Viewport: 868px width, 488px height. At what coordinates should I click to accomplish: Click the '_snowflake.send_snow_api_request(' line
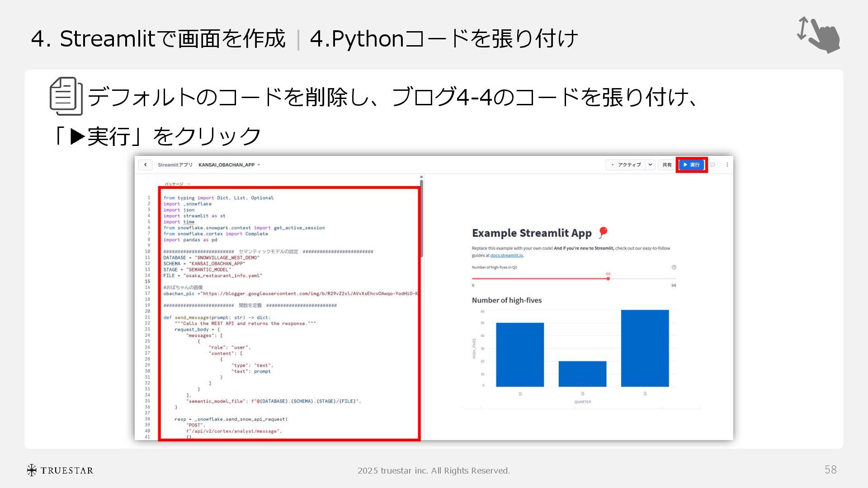click(x=231, y=419)
